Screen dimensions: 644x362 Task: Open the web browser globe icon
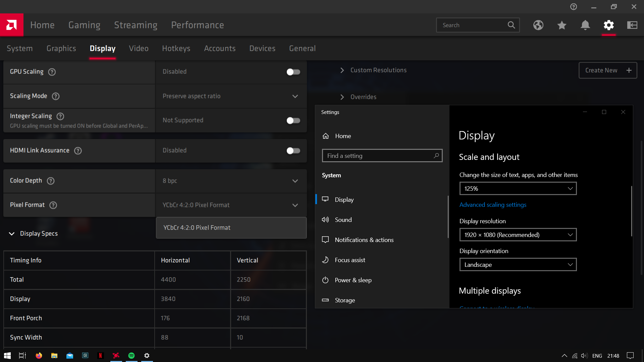538,25
